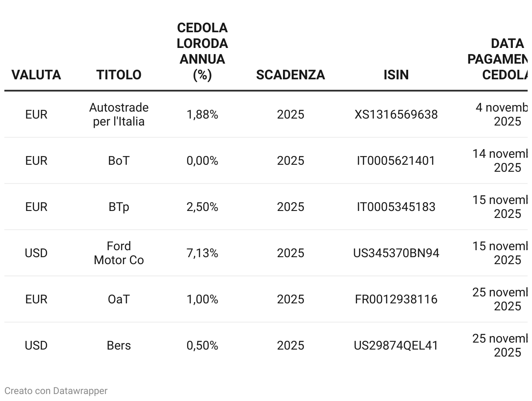The image size is (532, 401).
Task: Select the BoT title cell
Action: [119, 161]
